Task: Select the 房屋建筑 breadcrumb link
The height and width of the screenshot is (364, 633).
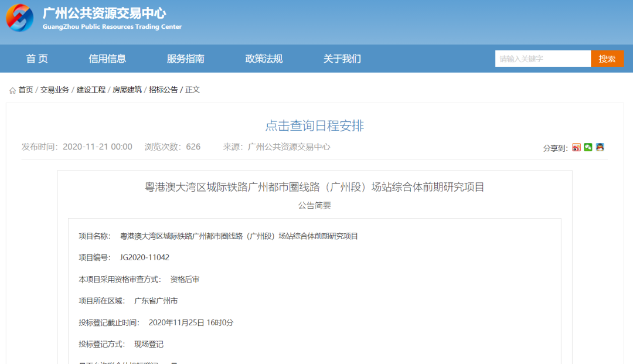Action: coord(127,90)
